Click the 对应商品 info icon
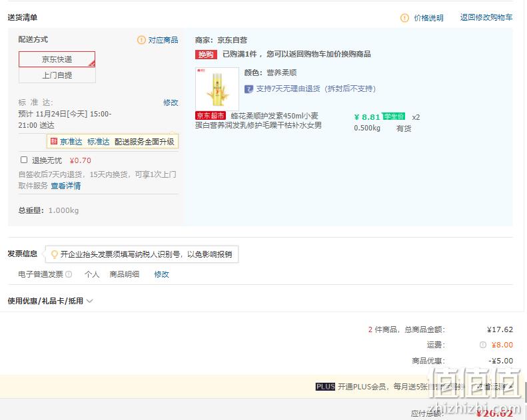Image resolution: width=527 pixels, height=420 pixels. (x=141, y=40)
